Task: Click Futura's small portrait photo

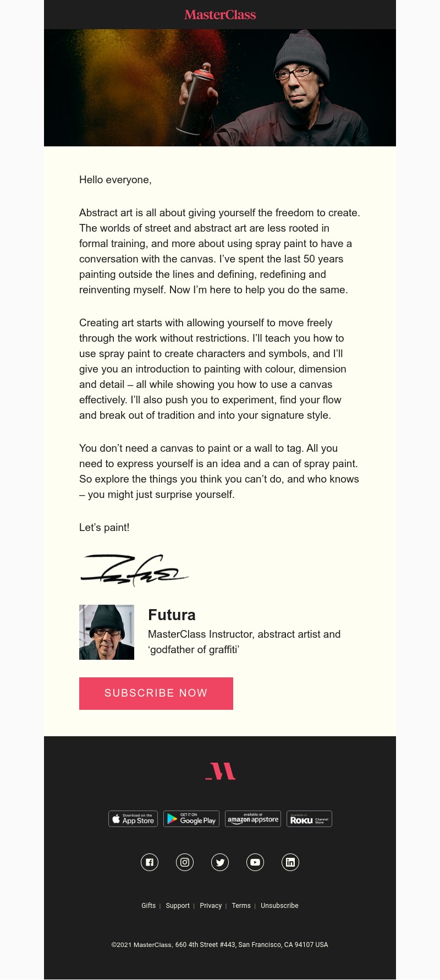Action: pos(107,632)
